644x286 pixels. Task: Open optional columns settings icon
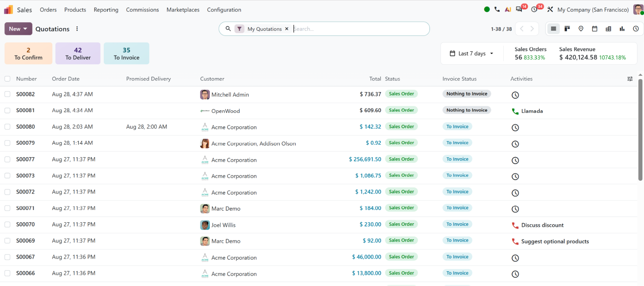[x=630, y=79]
